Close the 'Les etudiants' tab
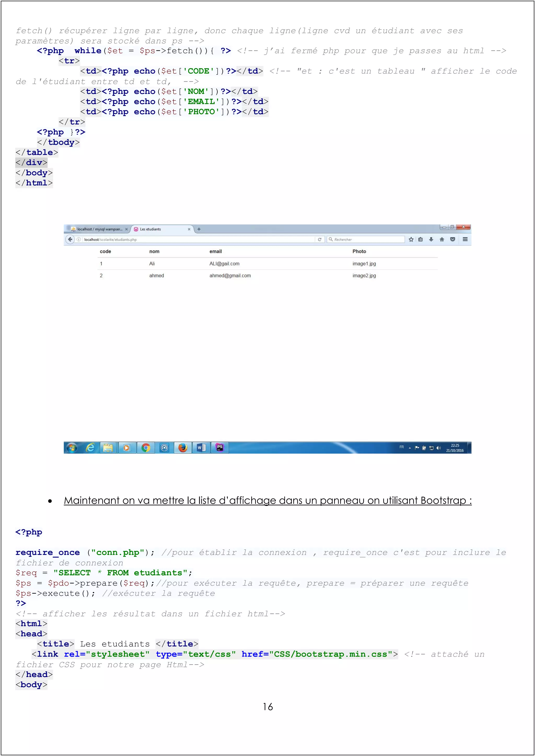 pos(189,229)
